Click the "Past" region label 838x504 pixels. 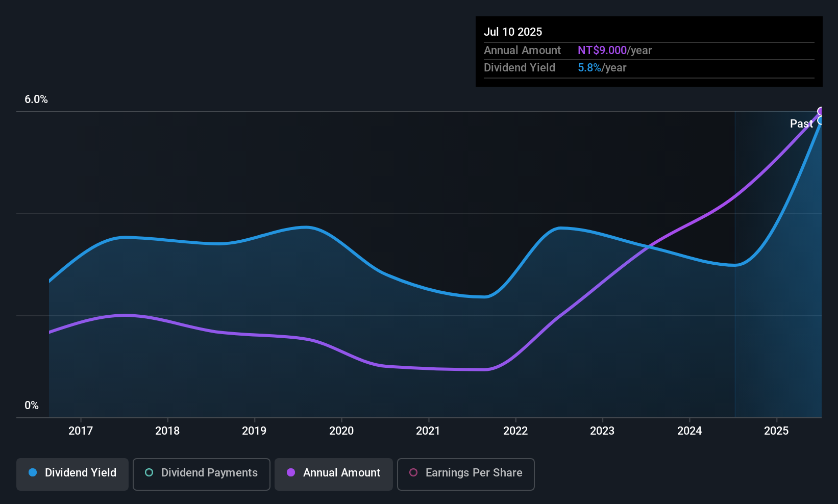point(801,123)
